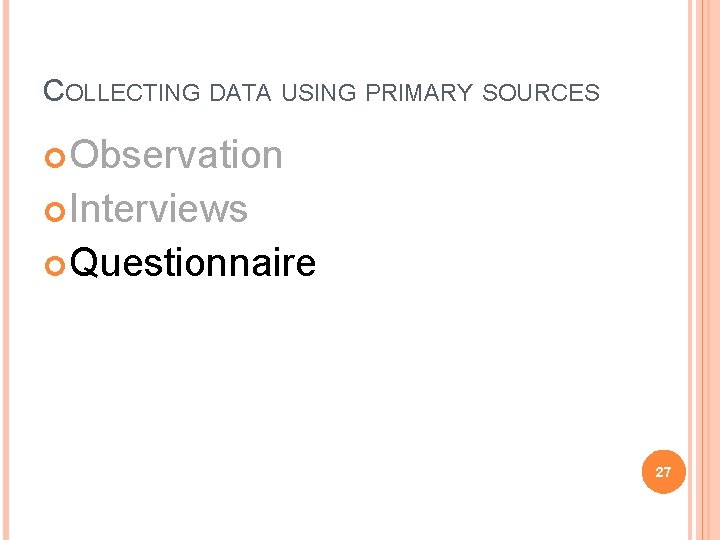Screen dimensions: 720x540
Task: Click the Observation bullet text
Action: 177,155
